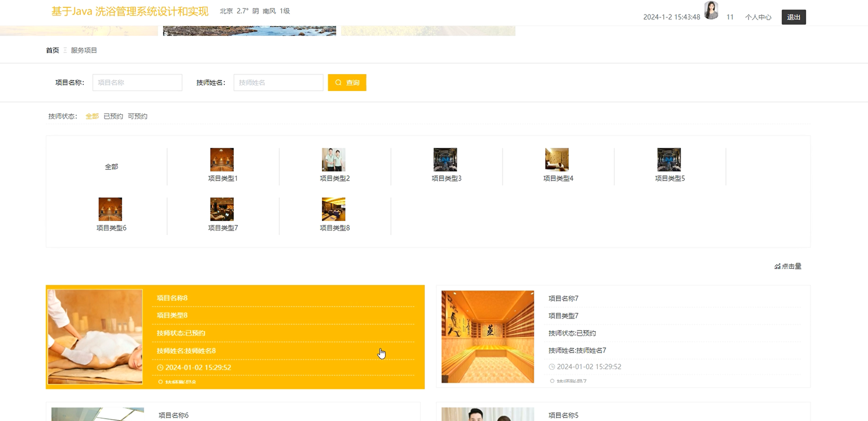
Task: Open the 项目名称8 massage thumbnail
Action: [95, 337]
